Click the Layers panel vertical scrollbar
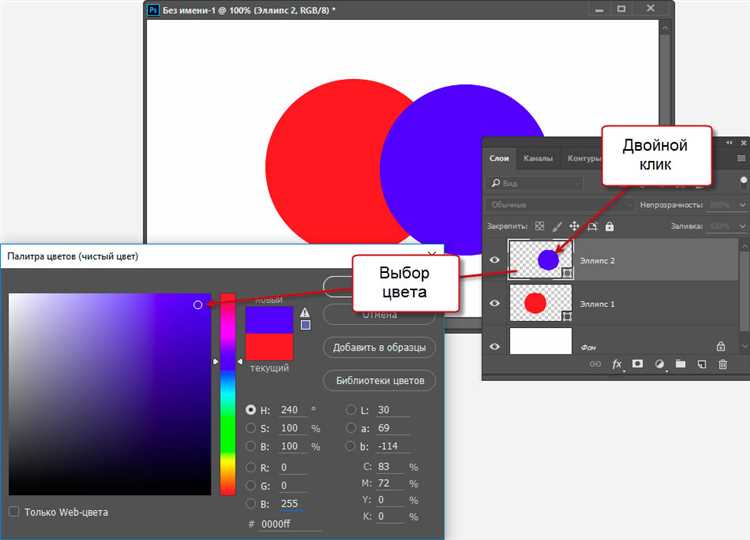 (x=743, y=292)
